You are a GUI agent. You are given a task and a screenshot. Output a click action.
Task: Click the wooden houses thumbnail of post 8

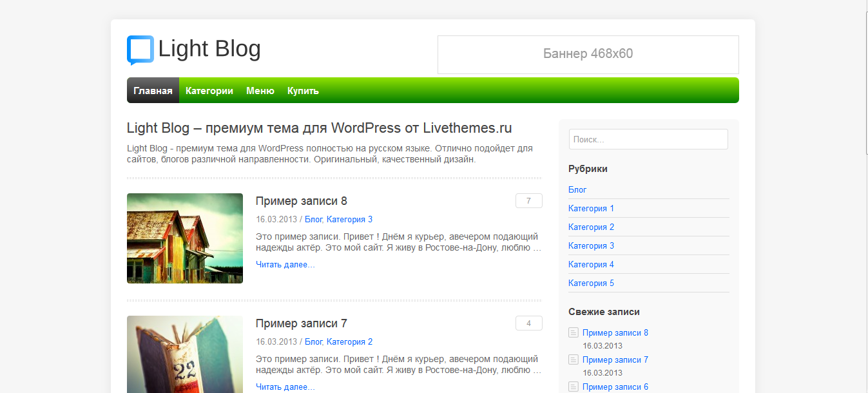click(185, 238)
